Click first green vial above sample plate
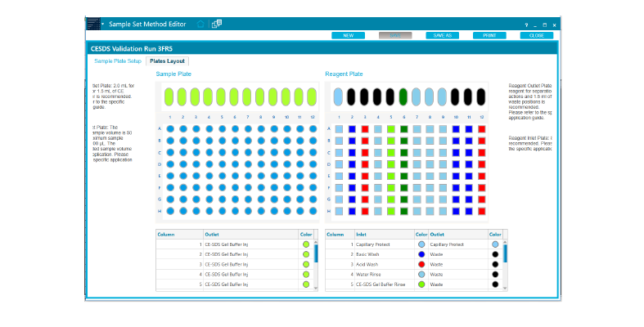Viewport: 644px width, 327px height. (x=169, y=97)
